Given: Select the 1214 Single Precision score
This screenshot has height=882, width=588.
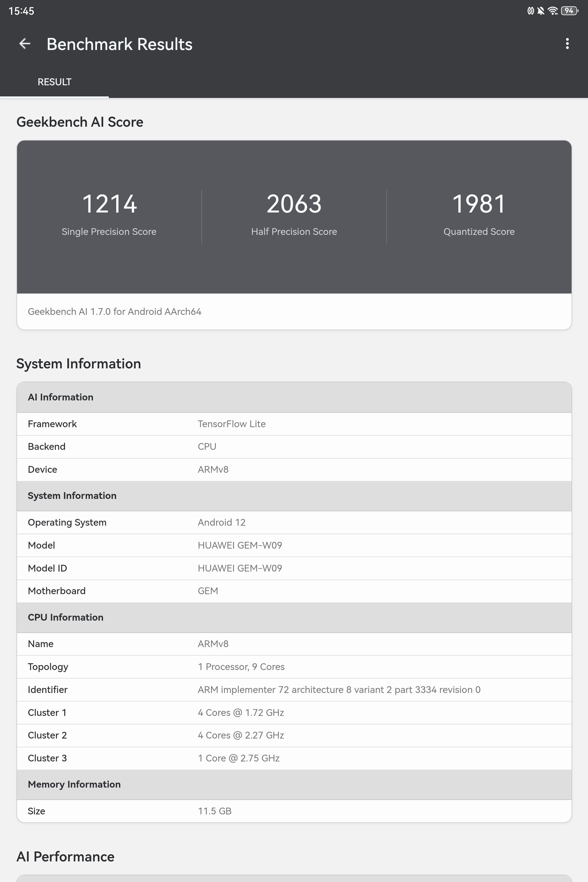Looking at the screenshot, I should click(109, 204).
